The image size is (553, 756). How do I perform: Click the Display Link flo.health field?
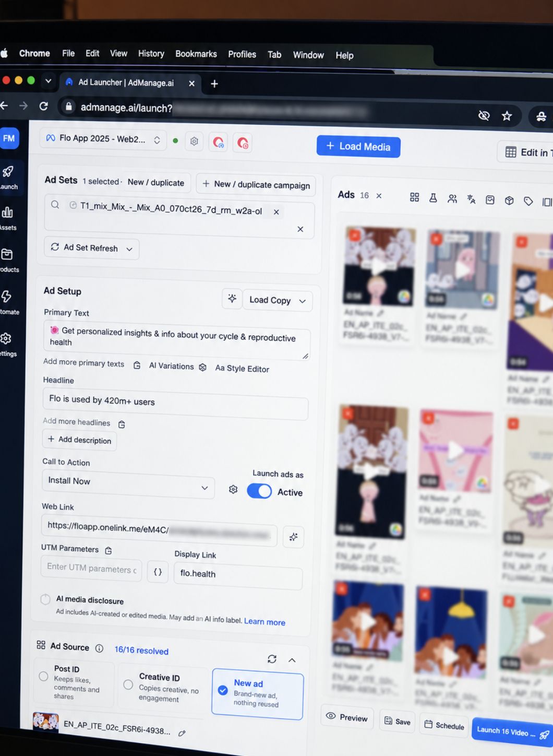[x=238, y=576]
